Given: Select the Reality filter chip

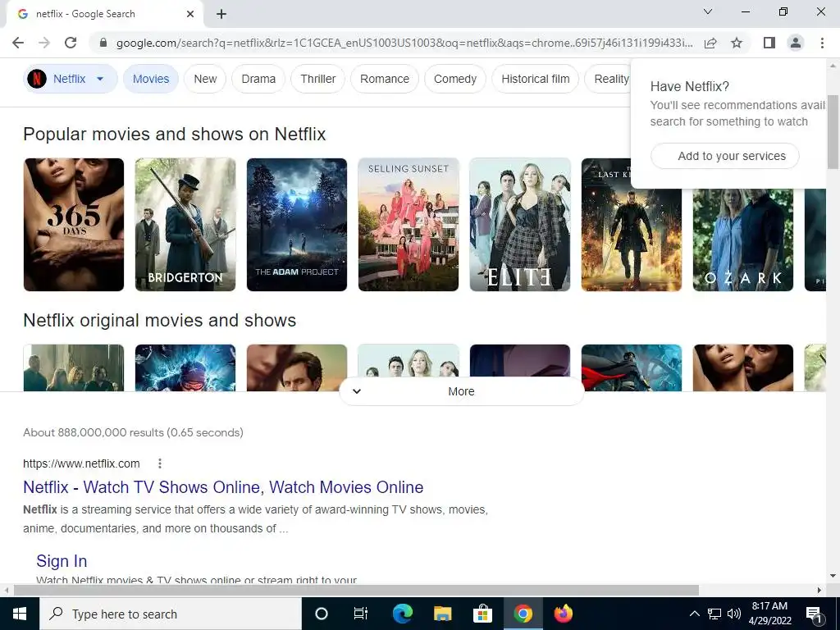Looking at the screenshot, I should [608, 79].
